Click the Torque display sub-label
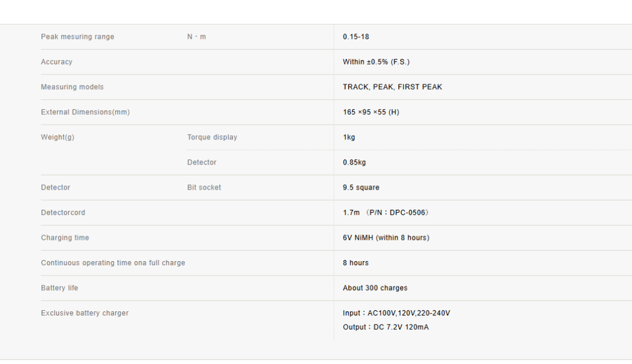Screen dimensions: 632x364 point(212,137)
